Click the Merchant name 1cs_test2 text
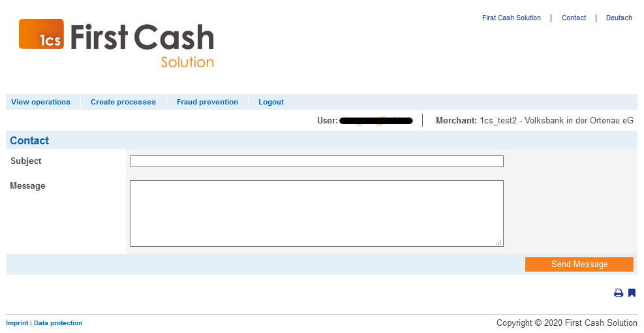Viewport: 644px width, 333px height. pyautogui.click(x=557, y=120)
